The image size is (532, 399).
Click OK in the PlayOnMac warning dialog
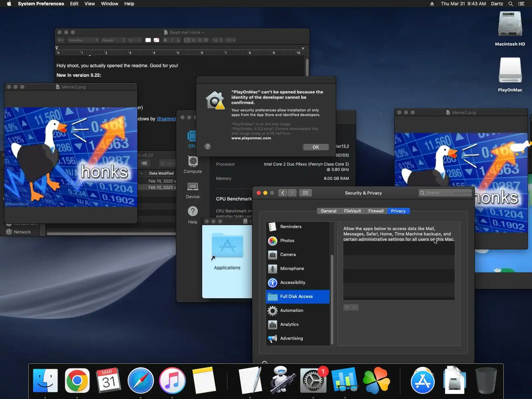[316, 147]
